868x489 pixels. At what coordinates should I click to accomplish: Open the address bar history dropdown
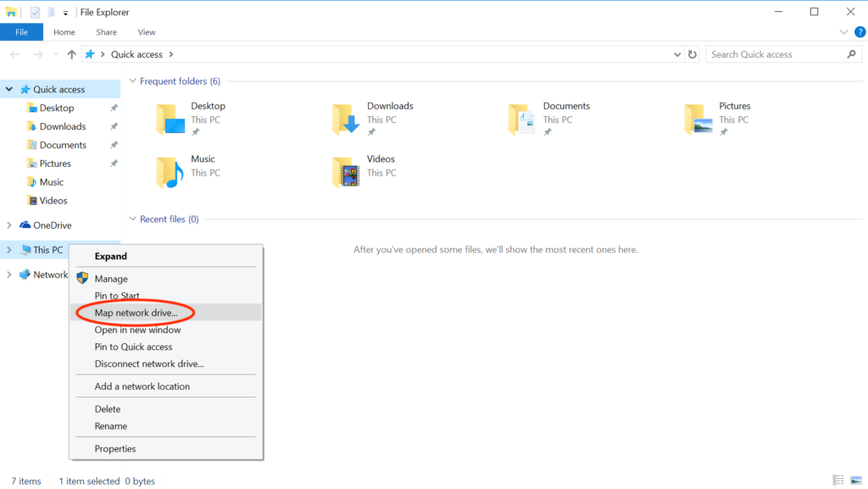[677, 54]
